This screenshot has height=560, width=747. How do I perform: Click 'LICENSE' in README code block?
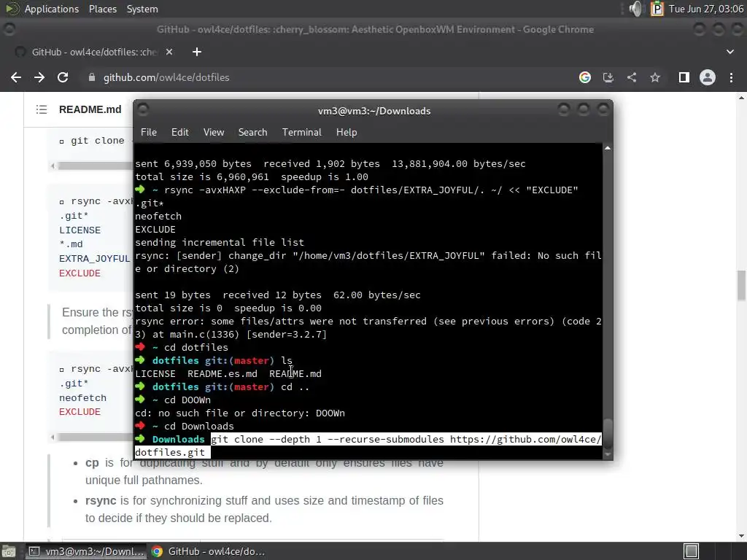(80, 230)
